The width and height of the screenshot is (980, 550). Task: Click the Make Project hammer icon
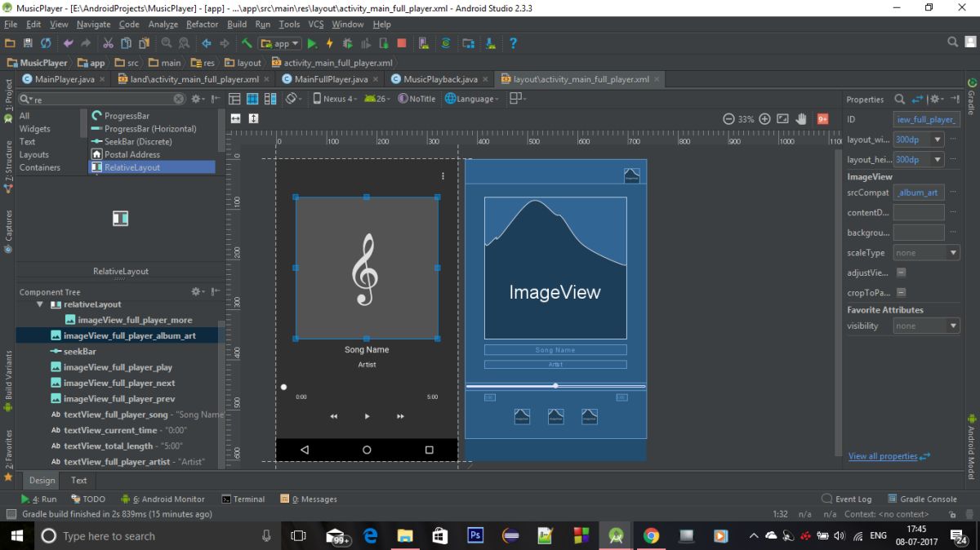tap(247, 43)
